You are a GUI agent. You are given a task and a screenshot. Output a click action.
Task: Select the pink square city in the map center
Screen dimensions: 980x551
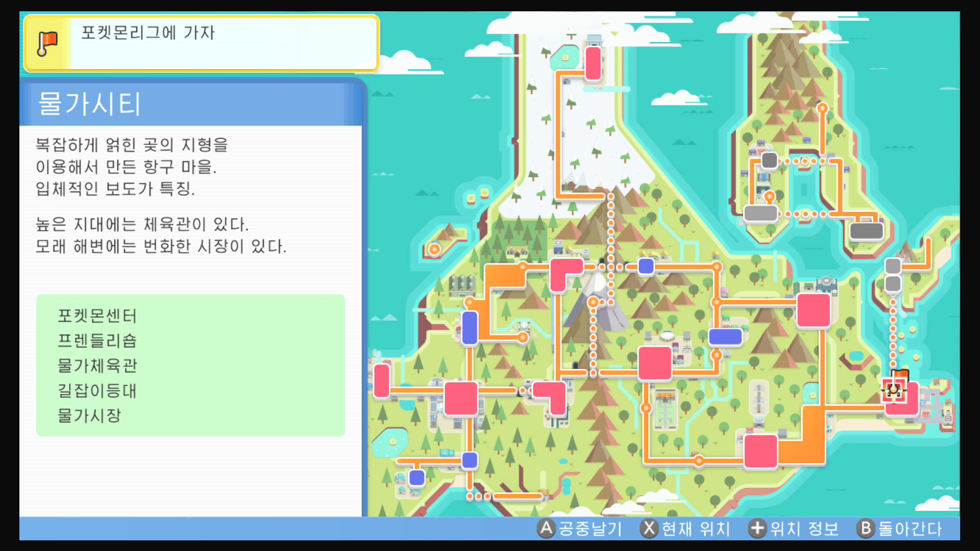click(655, 363)
